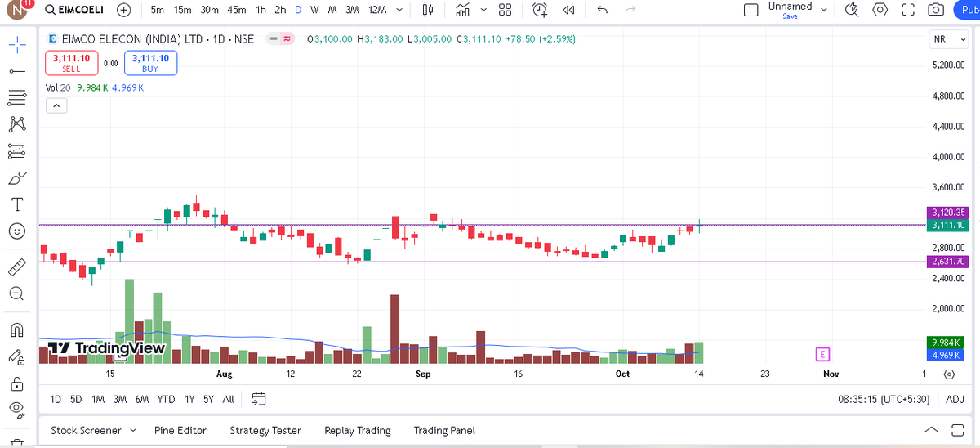Select the 3M timeframe in top toolbar

352,11
